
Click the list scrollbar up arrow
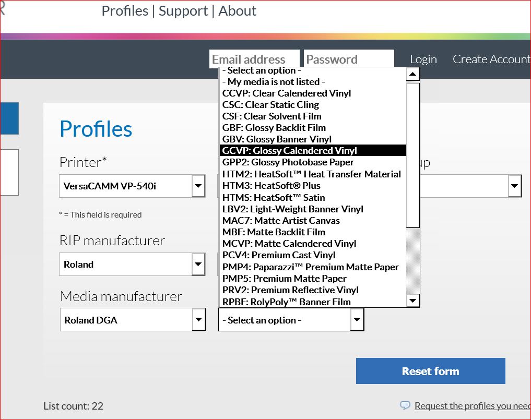click(413, 74)
